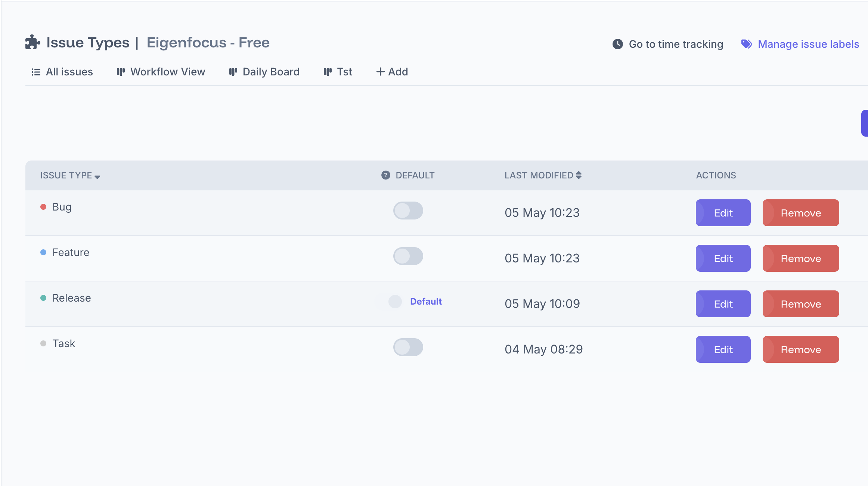Sort by Issue Type column arrow
Viewport: 868px width, 486px height.
pyautogui.click(x=97, y=177)
